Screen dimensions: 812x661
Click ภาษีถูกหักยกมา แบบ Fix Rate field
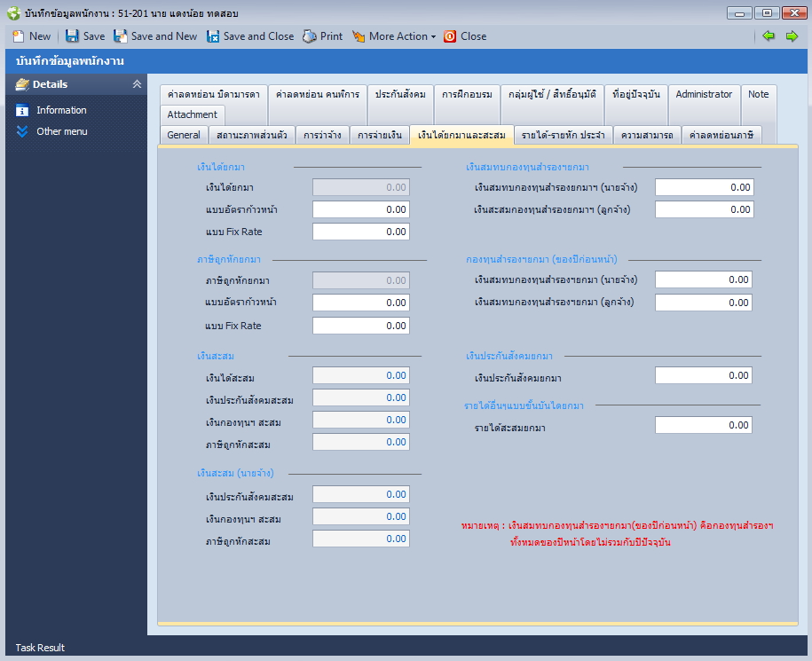tap(361, 326)
